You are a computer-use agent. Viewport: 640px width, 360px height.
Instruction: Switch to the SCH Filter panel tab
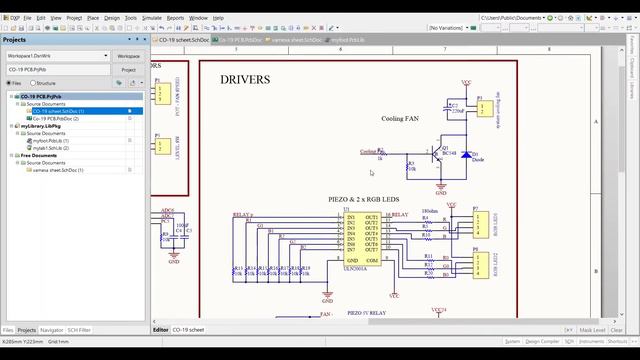(79, 330)
